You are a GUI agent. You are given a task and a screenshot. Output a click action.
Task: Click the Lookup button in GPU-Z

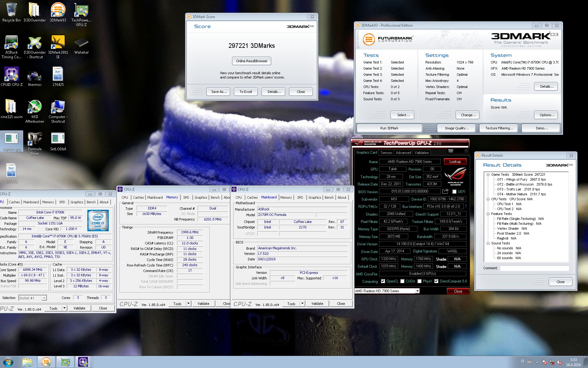(455, 162)
